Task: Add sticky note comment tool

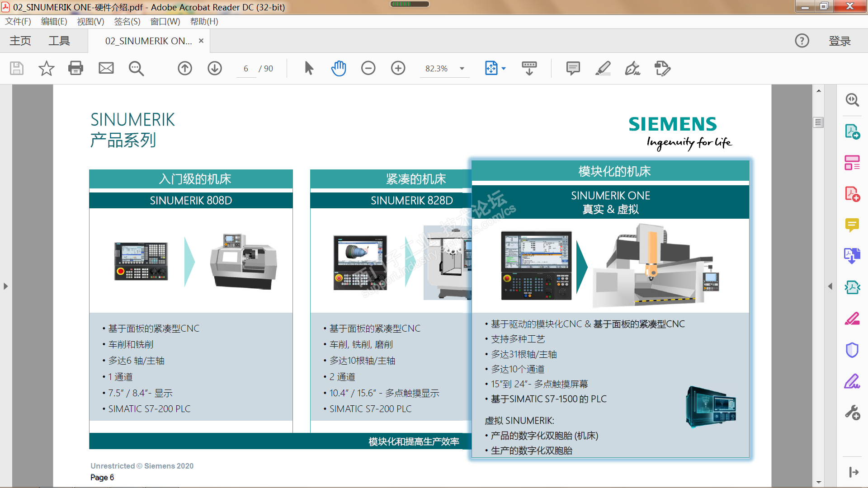Action: (x=573, y=68)
